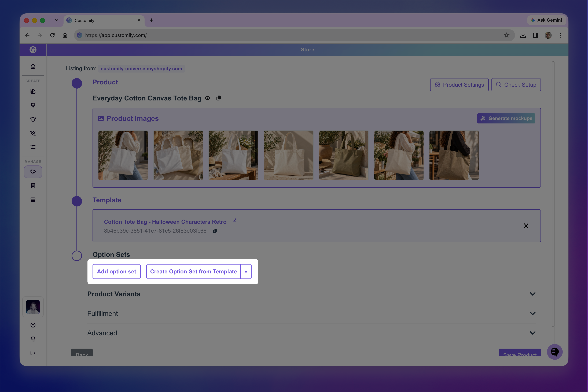
Task: Click the Customily browser tab
Action: (104, 20)
